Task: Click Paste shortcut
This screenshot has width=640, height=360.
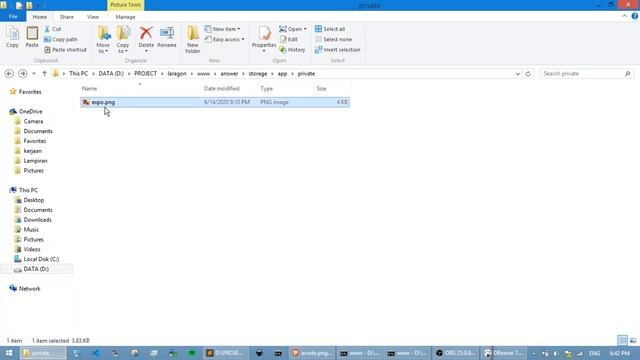Action: (x=65, y=49)
